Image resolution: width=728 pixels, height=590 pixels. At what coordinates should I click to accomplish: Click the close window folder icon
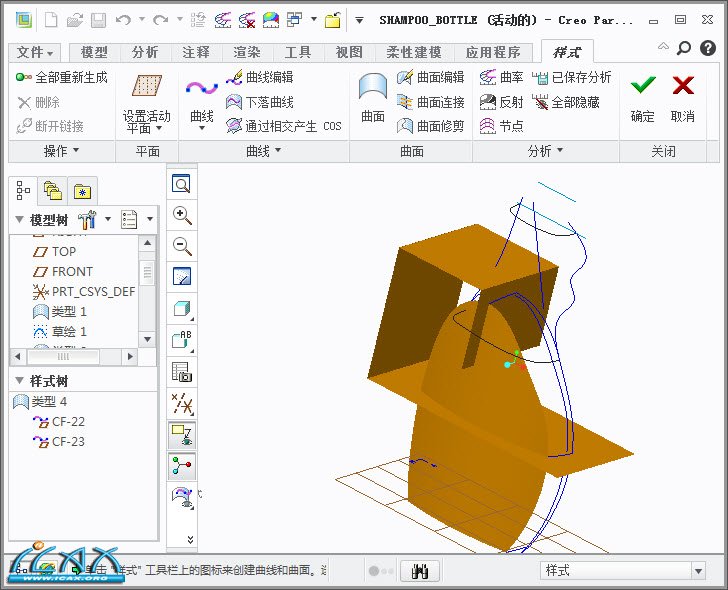click(332, 20)
